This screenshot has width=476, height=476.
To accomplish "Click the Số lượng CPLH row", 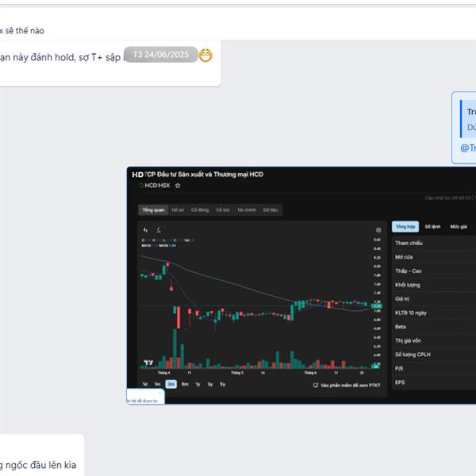I will [434, 355].
